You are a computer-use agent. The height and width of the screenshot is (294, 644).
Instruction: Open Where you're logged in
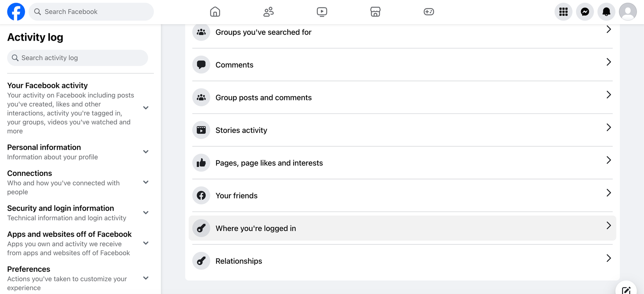[402, 228]
